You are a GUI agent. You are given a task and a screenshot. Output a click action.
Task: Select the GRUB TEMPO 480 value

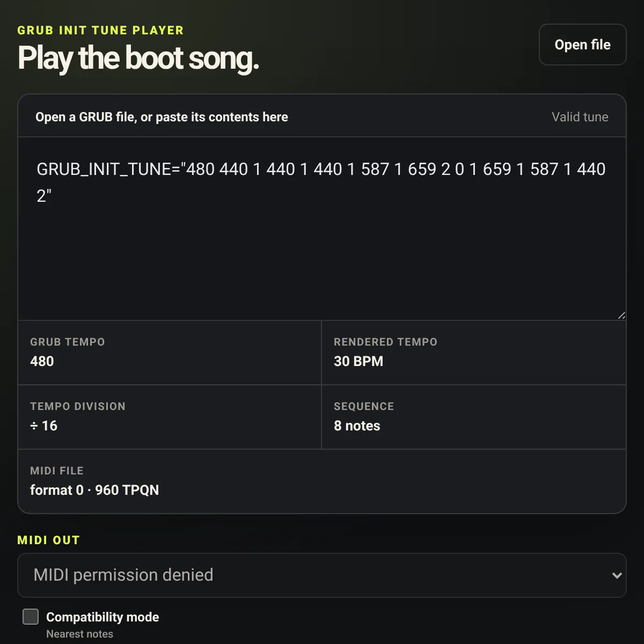(x=42, y=361)
